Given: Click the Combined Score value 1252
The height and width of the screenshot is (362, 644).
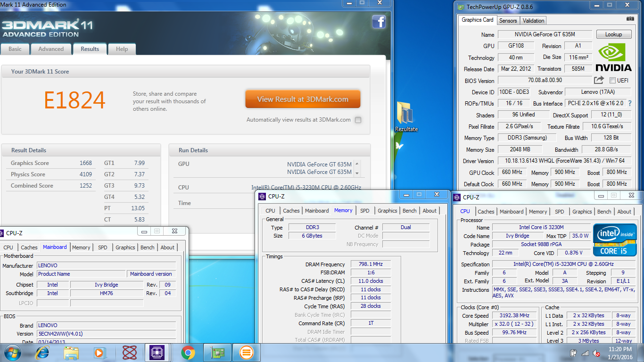Looking at the screenshot, I should click(86, 186).
